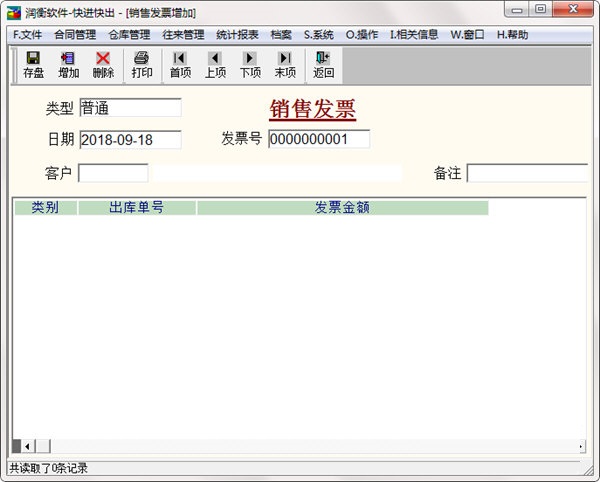This screenshot has height=482, width=600.
Task: Close the 润衡软件 window
Action: pyautogui.click(x=573, y=9)
